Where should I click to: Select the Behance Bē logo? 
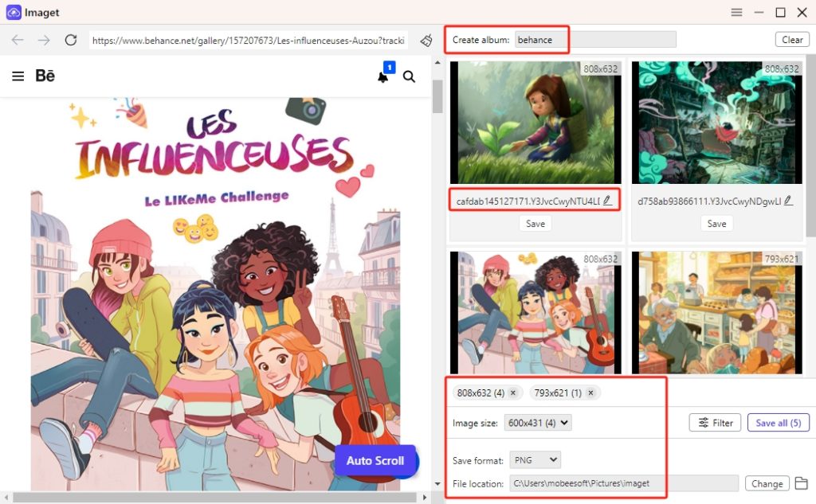[x=45, y=76]
